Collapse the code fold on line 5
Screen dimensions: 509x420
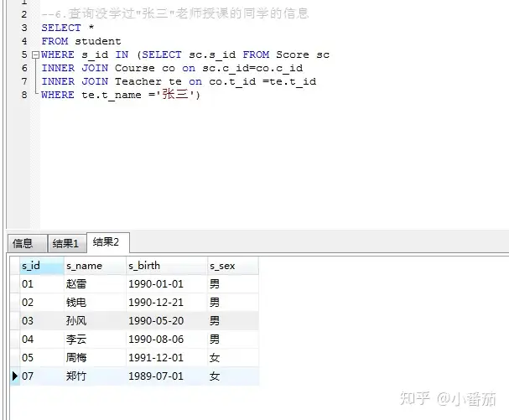35,54
